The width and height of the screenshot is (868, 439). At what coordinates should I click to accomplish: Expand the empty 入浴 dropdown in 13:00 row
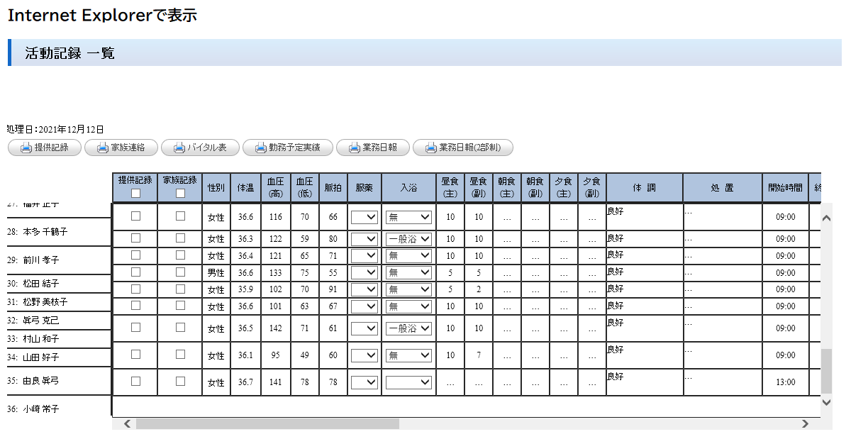409,382
